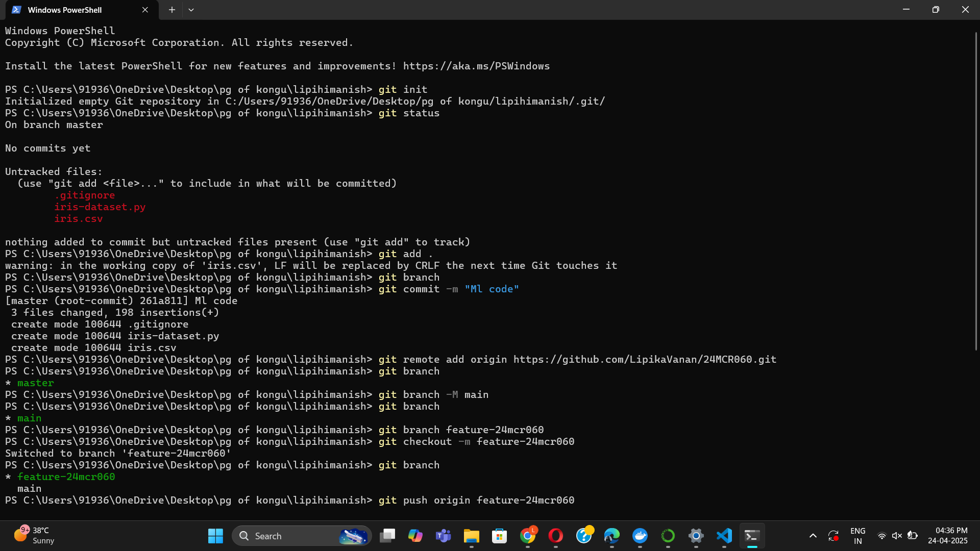Click the 'On branch master' line
Viewport: 980px width, 551px height.
(54, 125)
